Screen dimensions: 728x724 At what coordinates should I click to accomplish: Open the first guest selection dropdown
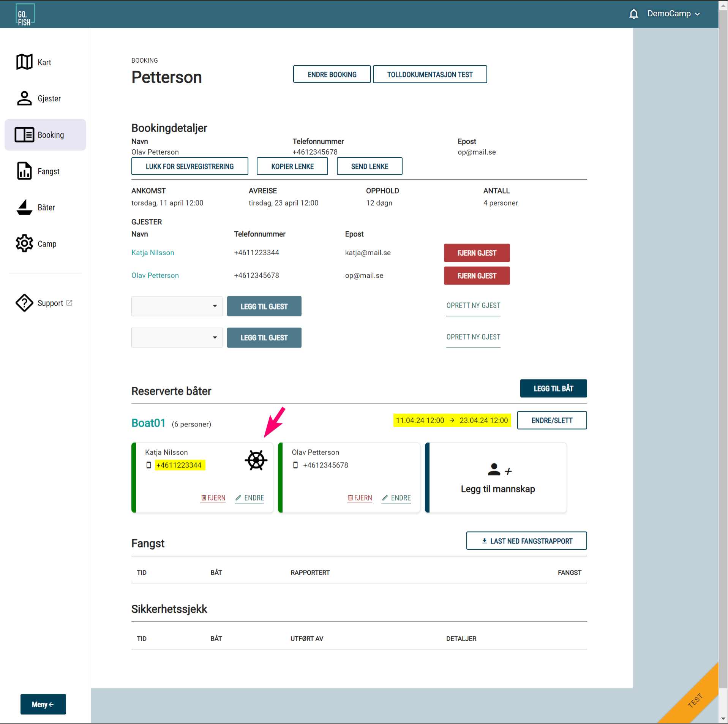coord(177,306)
